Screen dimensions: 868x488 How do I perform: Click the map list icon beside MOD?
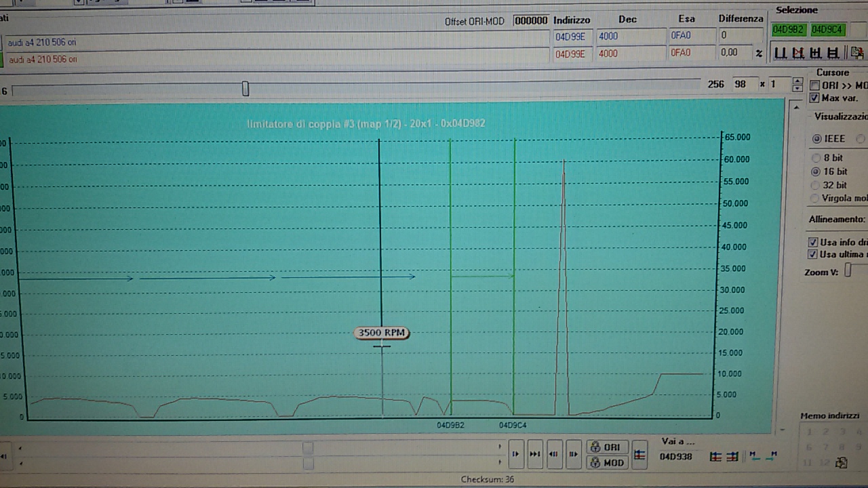(x=639, y=455)
